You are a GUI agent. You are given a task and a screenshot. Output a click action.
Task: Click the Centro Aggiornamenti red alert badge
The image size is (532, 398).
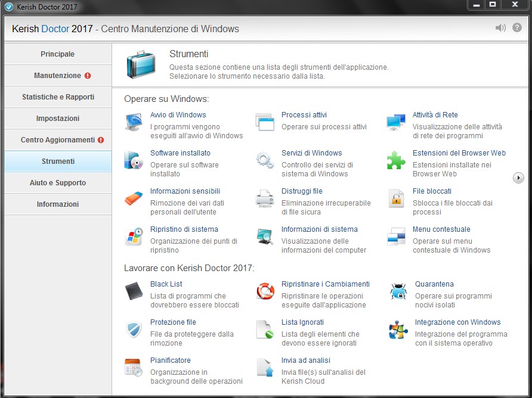tap(101, 140)
